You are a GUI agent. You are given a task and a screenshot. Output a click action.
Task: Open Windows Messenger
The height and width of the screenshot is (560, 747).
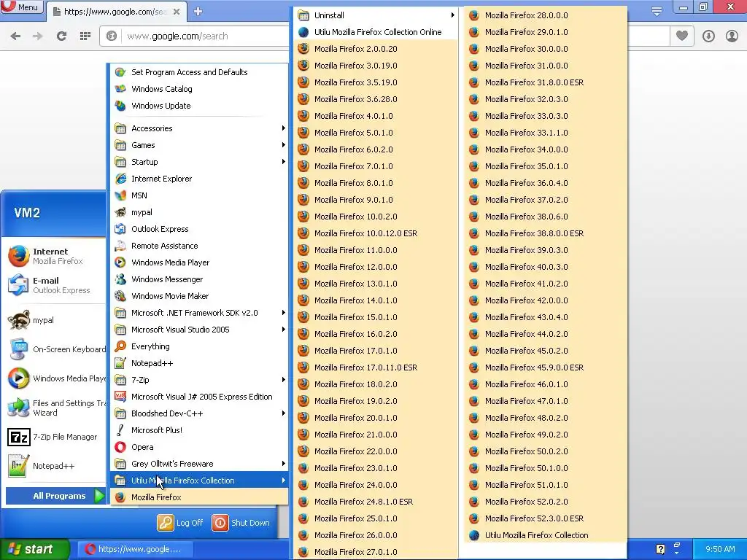(199, 279)
